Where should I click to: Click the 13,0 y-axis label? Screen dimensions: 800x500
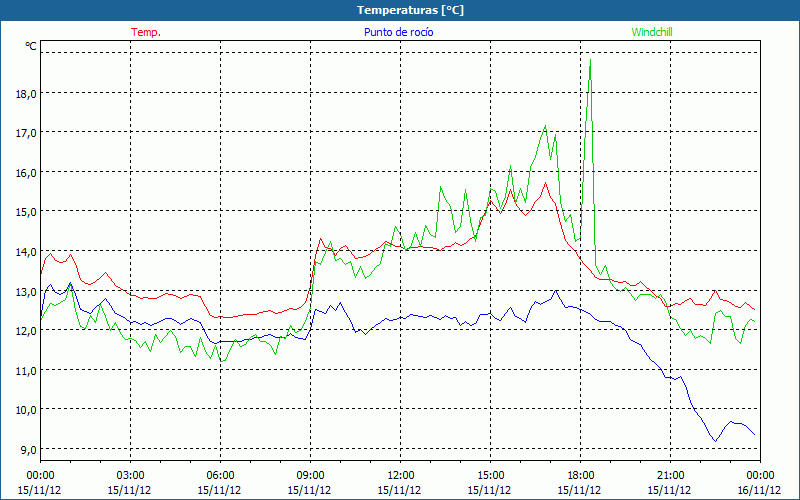pyautogui.click(x=27, y=291)
